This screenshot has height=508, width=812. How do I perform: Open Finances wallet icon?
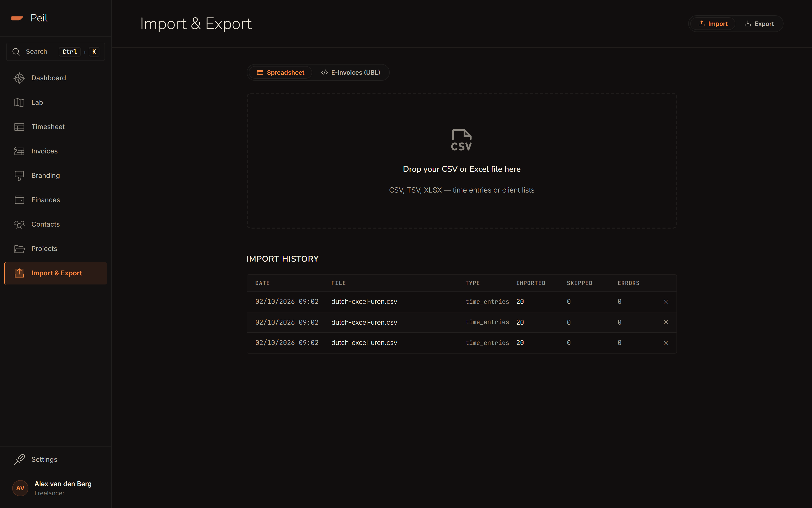point(19,200)
